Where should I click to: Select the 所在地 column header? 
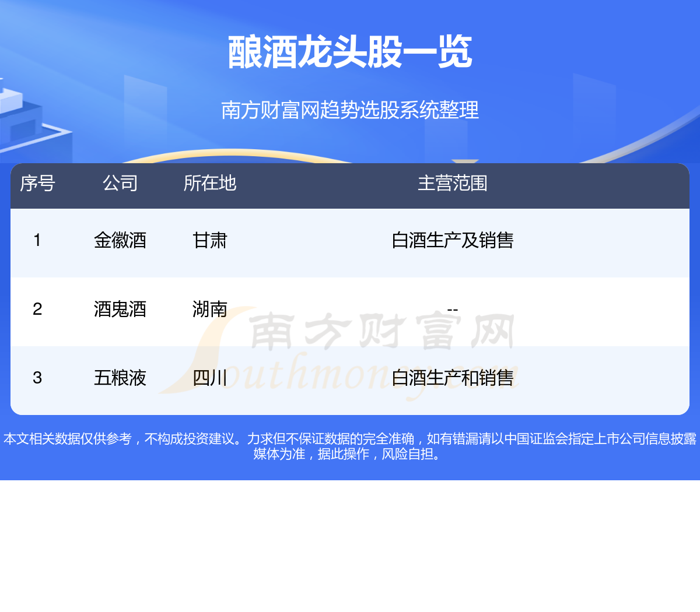210,183
